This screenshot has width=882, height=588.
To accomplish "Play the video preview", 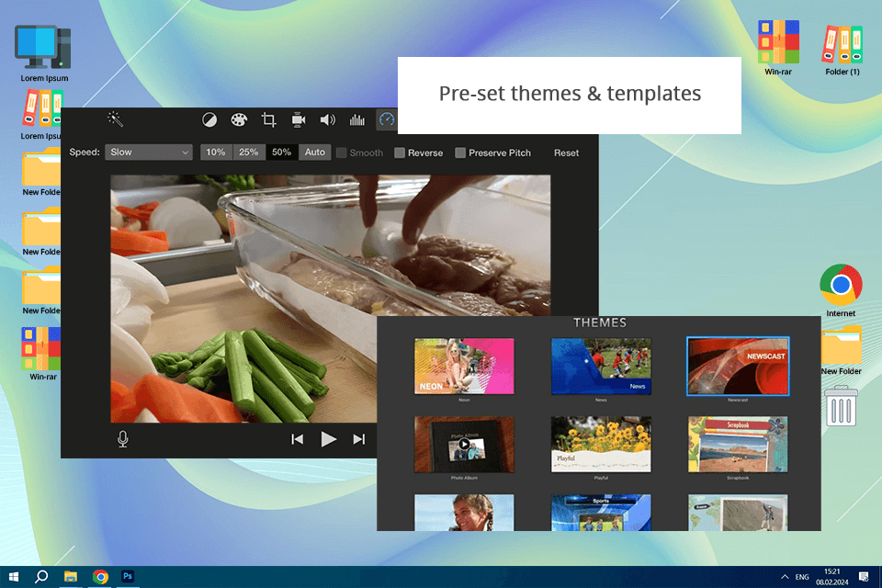I will pos(329,439).
